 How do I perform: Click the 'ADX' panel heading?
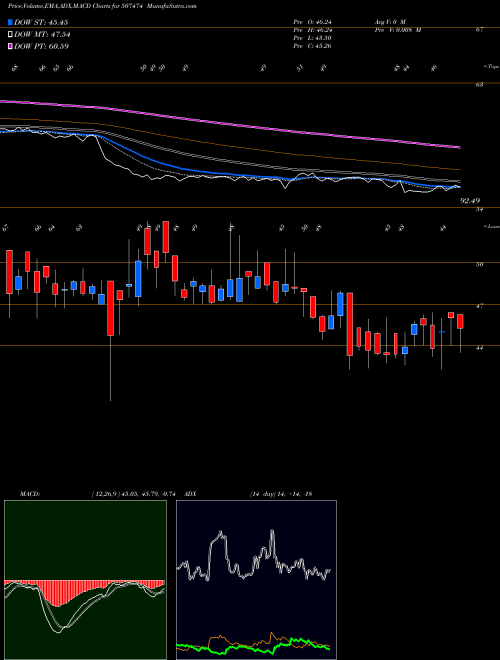tap(191, 494)
